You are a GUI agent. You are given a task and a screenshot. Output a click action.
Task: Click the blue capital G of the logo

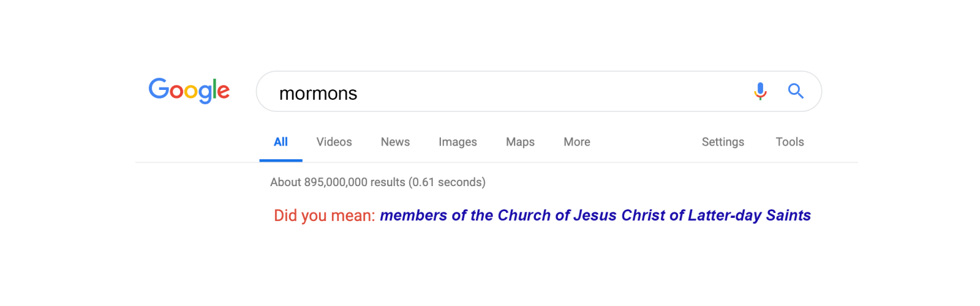coord(159,89)
